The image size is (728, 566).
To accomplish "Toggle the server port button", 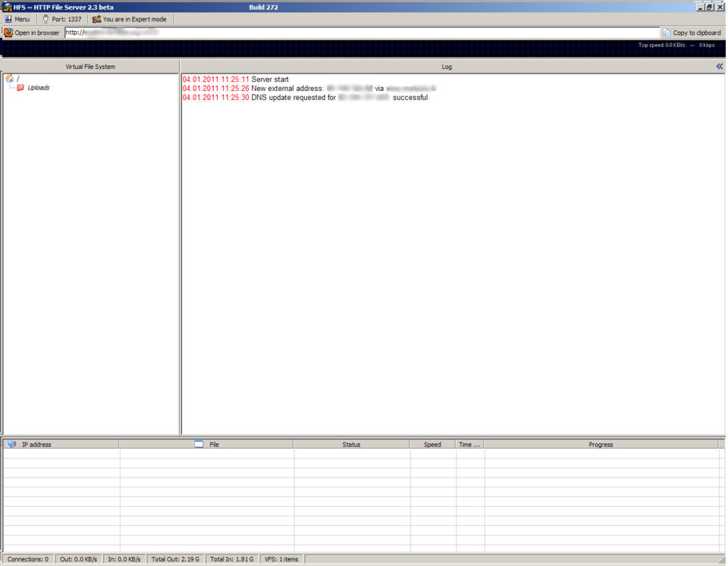I will point(64,19).
